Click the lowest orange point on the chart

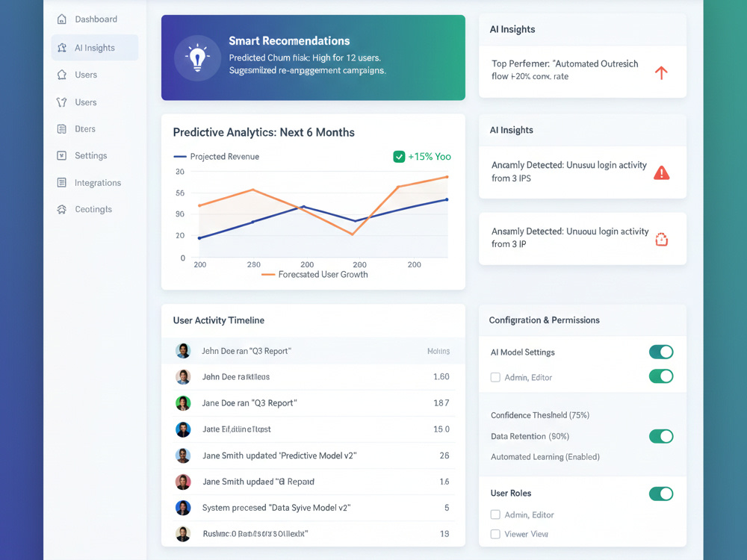pos(353,234)
